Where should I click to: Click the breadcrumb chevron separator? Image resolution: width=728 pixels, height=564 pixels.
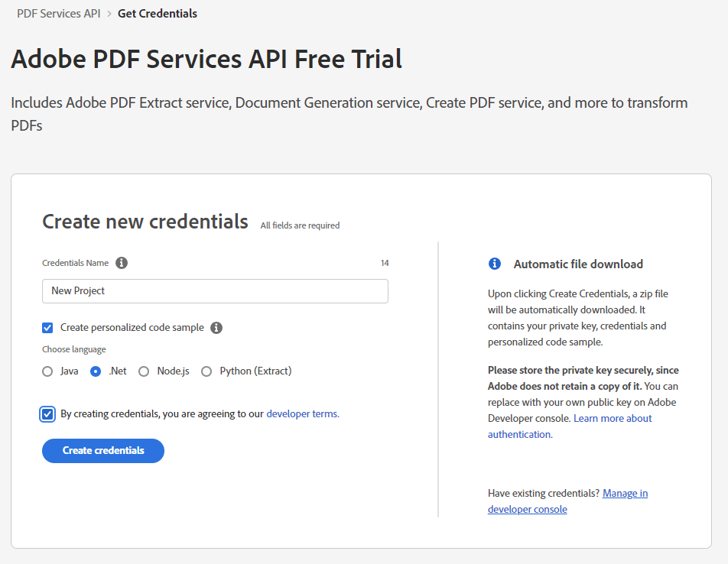pyautogui.click(x=109, y=14)
